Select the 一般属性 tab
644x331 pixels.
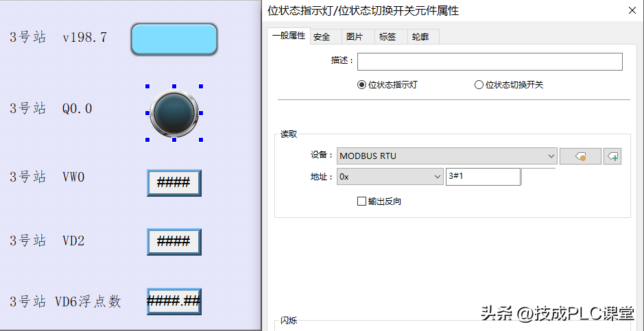tap(289, 36)
